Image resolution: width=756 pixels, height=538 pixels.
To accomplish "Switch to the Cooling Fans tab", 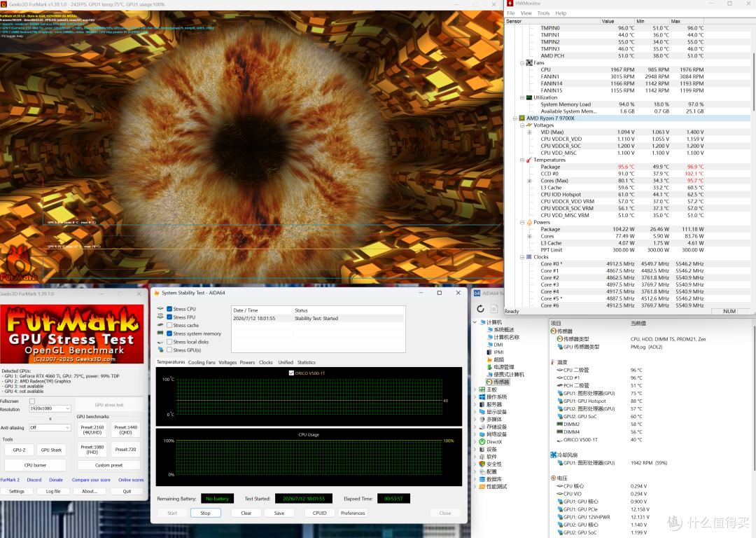I will [x=202, y=362].
